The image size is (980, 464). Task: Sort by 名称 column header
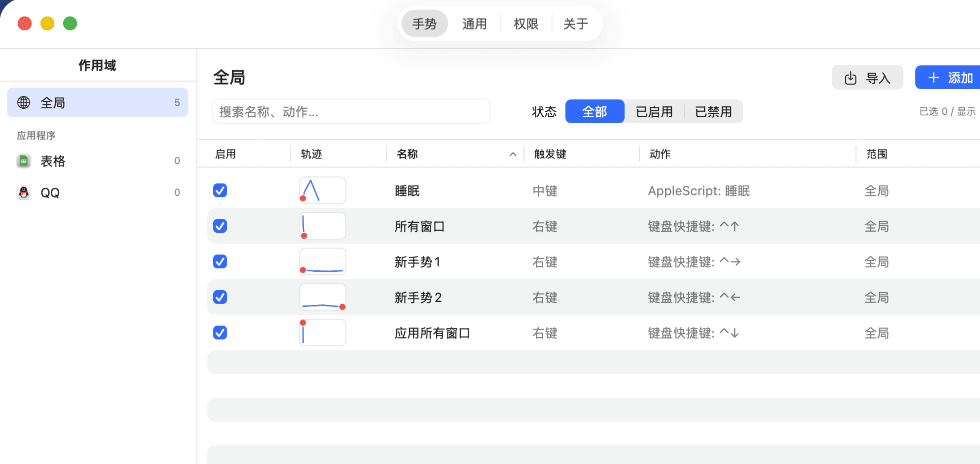407,154
